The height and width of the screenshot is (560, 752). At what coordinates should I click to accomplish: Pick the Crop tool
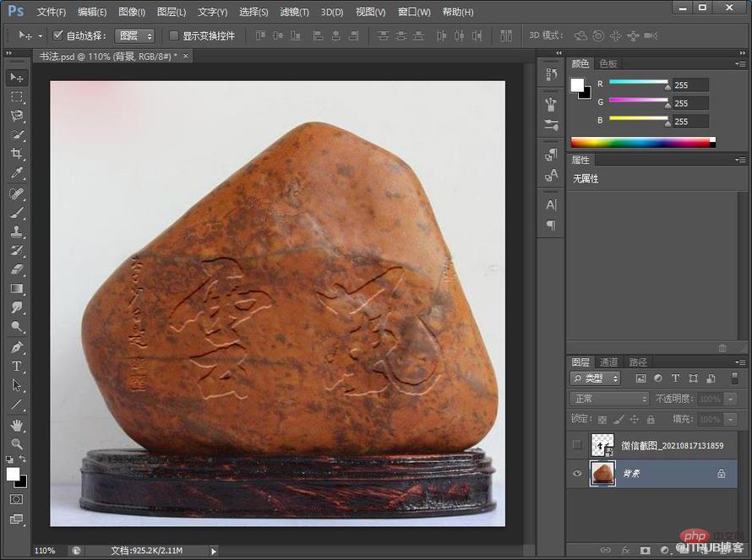click(x=17, y=154)
